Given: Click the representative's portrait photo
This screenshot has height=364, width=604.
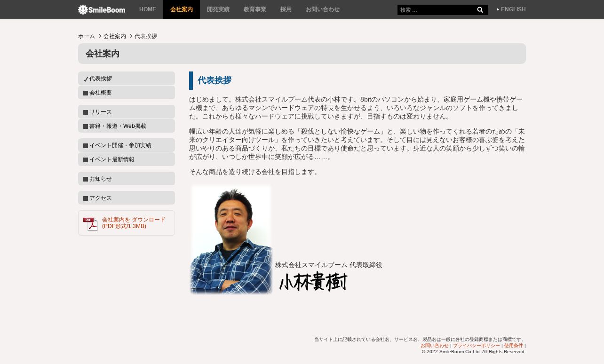Looking at the screenshot, I should click(x=231, y=240).
